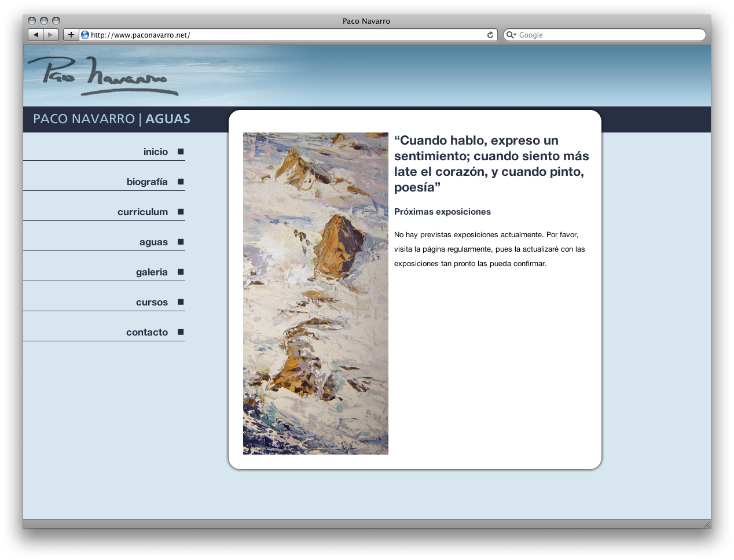
Task: Click the square bullet beside inicio
Action: click(181, 152)
